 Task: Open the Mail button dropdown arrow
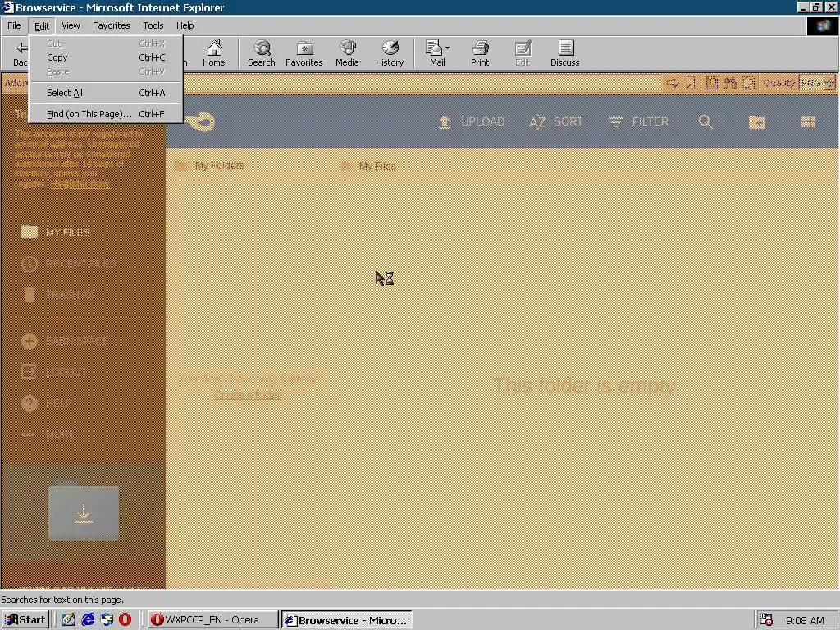pyautogui.click(x=448, y=48)
